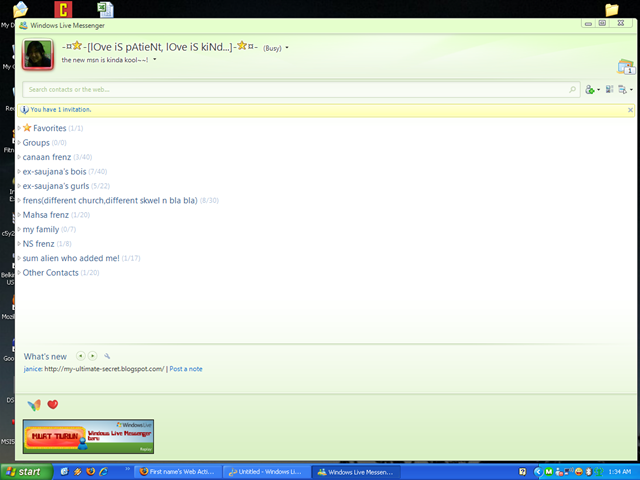
Task: Expand the NS frenz group
Action: (19, 244)
